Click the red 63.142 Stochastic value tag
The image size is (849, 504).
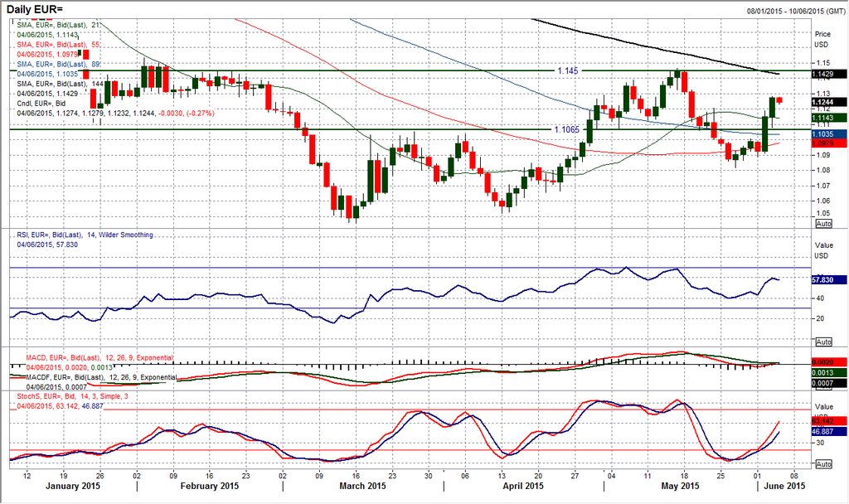pyautogui.click(x=829, y=420)
